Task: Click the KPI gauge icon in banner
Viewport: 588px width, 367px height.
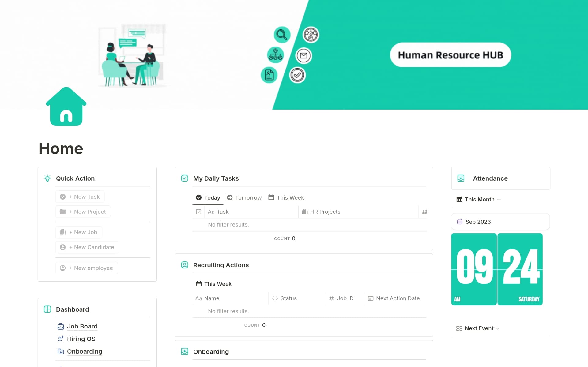Action: pyautogui.click(x=311, y=35)
